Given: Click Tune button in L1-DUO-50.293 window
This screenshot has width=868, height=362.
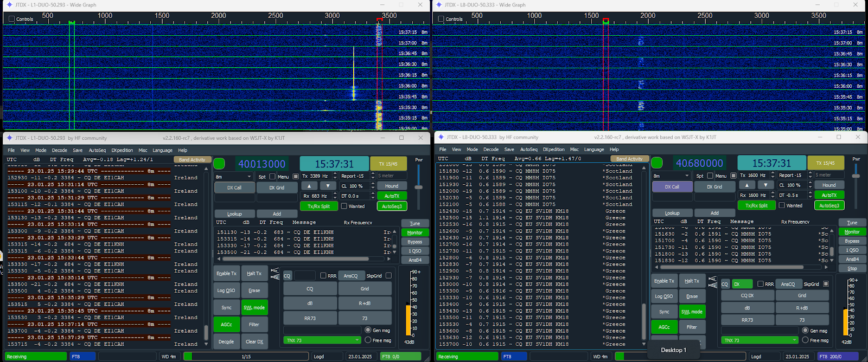Looking at the screenshot, I should (x=415, y=223).
